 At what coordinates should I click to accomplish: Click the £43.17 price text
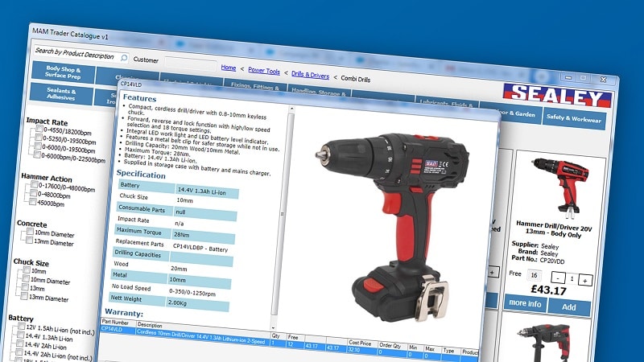[549, 290]
